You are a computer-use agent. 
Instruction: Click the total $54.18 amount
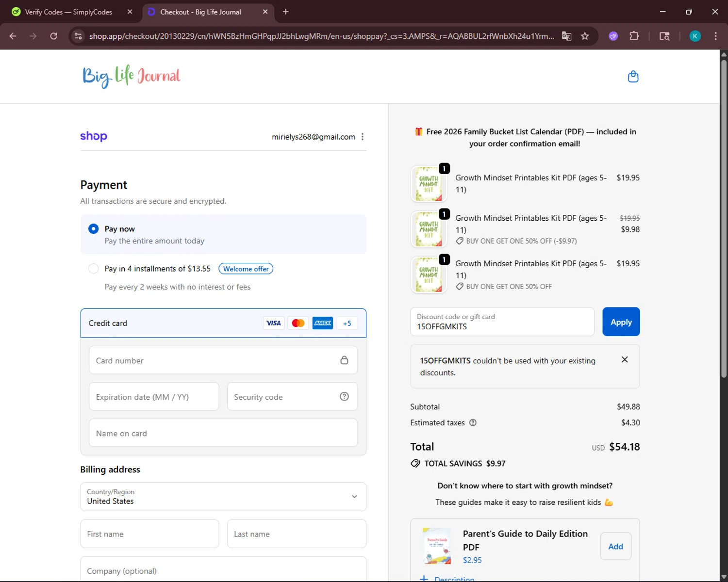click(625, 447)
